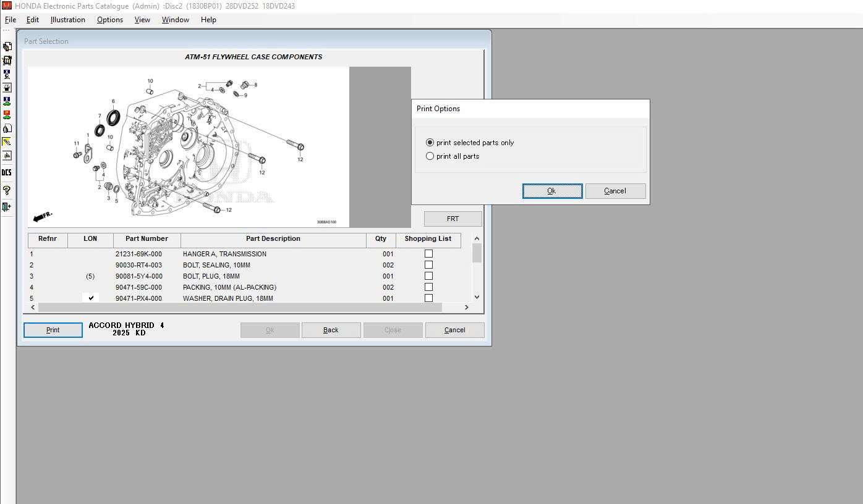Click the sidebar icon with red P above green car
Viewport: 863px width, 504px height.
tap(7, 115)
